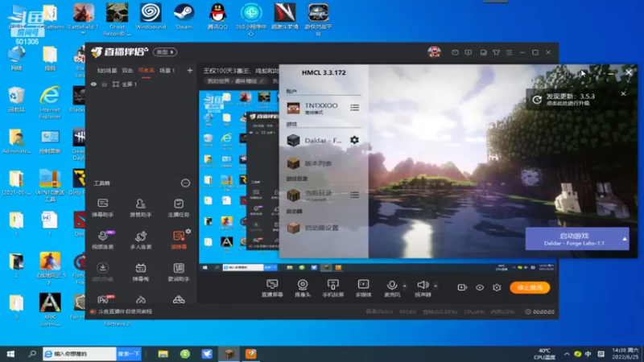Viewport: 644px width, 362px height.
Task: Open toolbox more options circle icon
Action: 186,183
